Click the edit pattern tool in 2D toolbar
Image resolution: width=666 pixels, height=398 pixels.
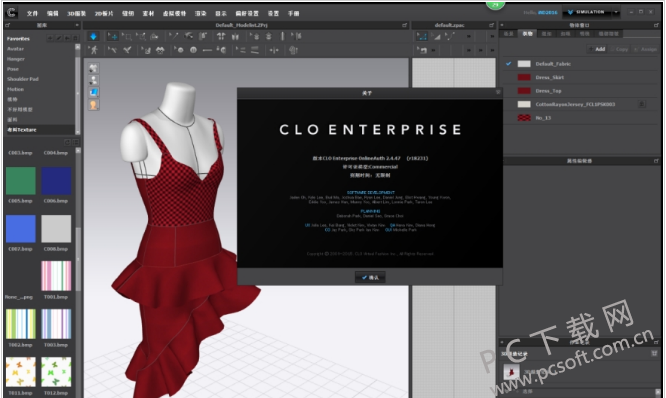pyautogui.click(x=422, y=37)
